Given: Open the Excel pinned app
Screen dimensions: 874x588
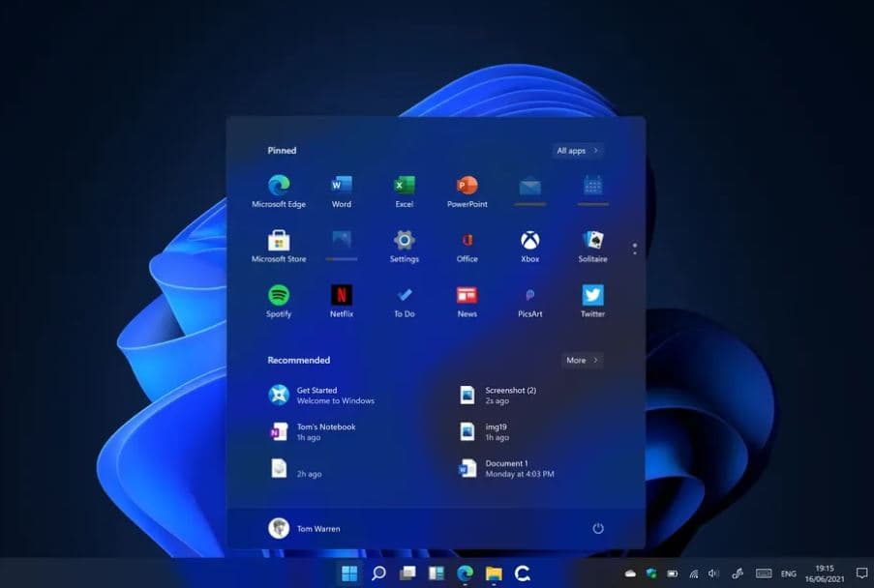Looking at the screenshot, I should (x=405, y=191).
